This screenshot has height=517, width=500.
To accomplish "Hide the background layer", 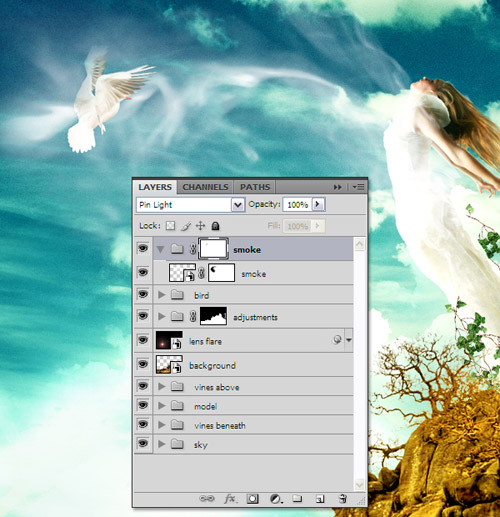I will point(143,364).
